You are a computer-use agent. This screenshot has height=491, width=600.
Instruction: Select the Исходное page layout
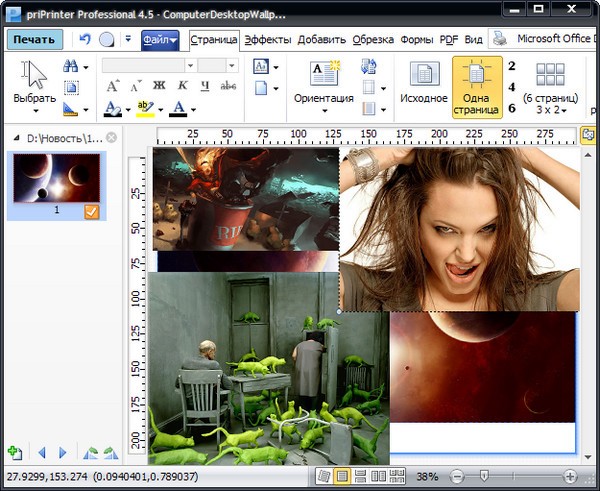click(424, 84)
